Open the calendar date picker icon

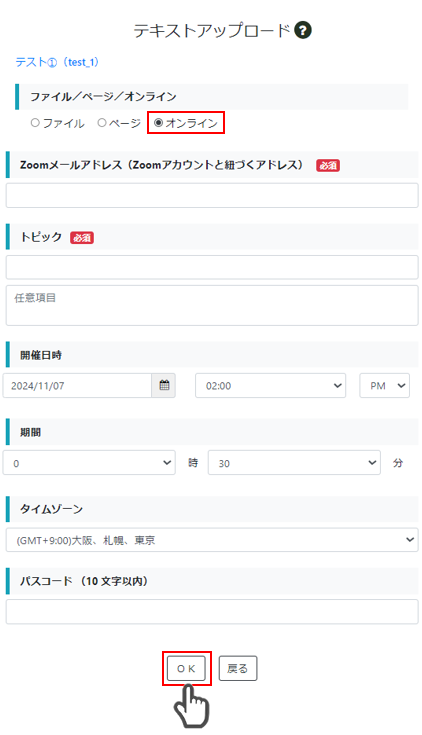pos(164,385)
